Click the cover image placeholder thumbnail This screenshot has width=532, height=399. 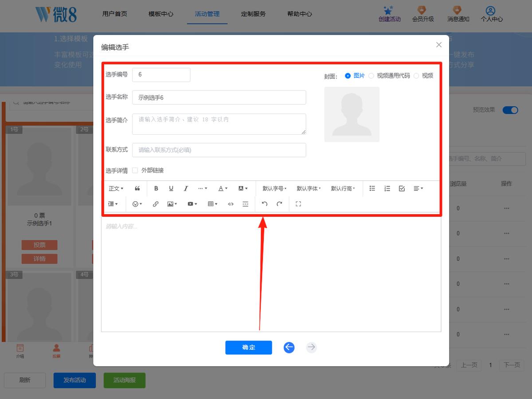(x=352, y=114)
